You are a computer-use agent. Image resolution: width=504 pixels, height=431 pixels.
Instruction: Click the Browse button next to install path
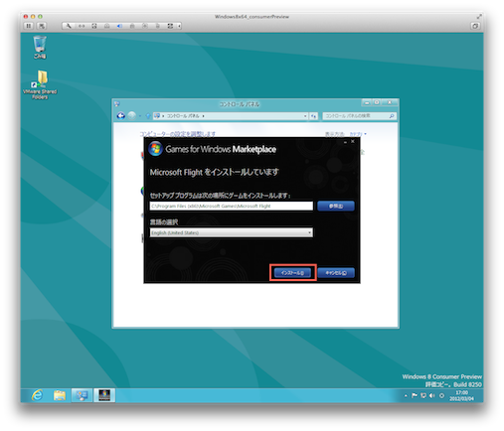pyautogui.click(x=336, y=206)
